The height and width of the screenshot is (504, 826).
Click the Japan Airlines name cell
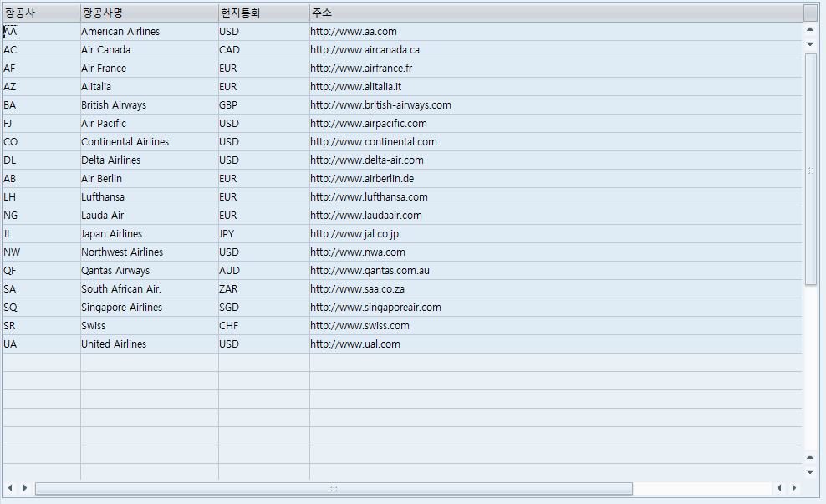(150, 234)
